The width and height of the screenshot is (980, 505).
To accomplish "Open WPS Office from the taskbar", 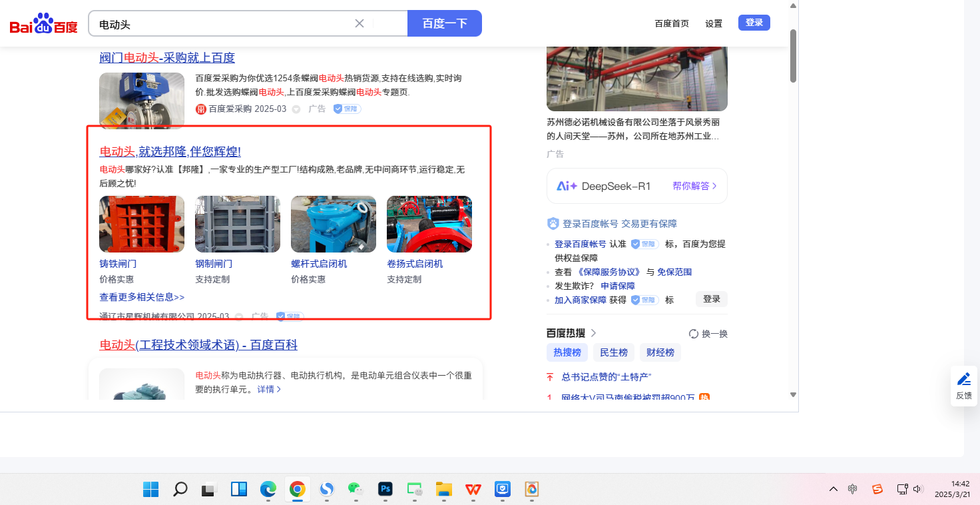I will [473, 490].
